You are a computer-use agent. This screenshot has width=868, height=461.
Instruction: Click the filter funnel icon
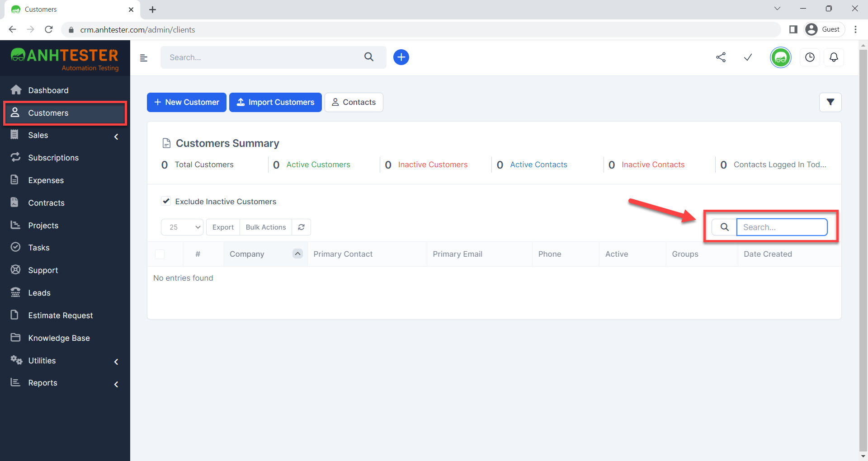tap(830, 102)
